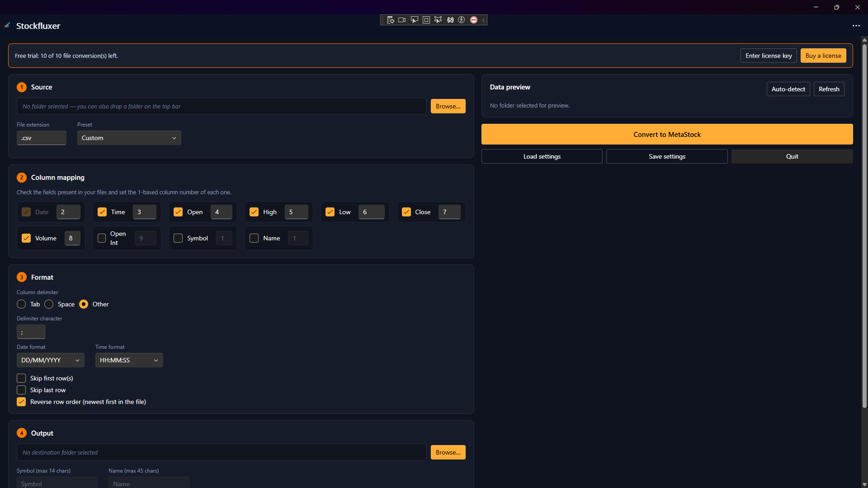868x488 pixels.
Task: Refresh the data preview
Action: click(x=829, y=89)
